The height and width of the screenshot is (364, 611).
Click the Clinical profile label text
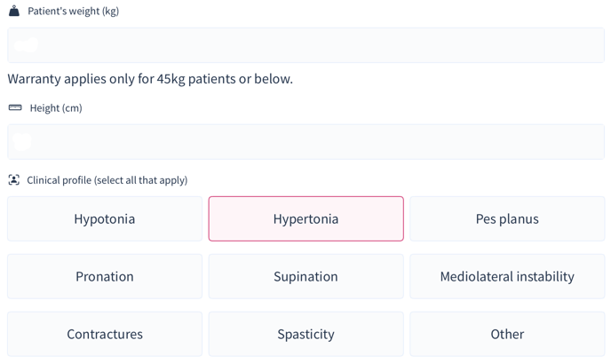(x=107, y=180)
